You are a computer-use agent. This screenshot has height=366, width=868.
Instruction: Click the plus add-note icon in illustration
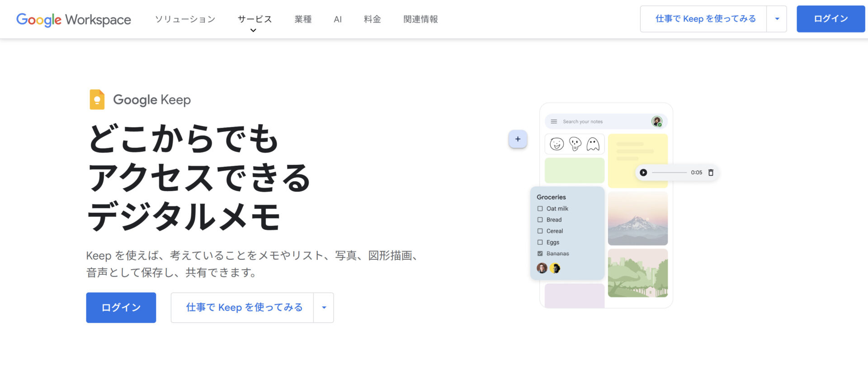(x=518, y=139)
